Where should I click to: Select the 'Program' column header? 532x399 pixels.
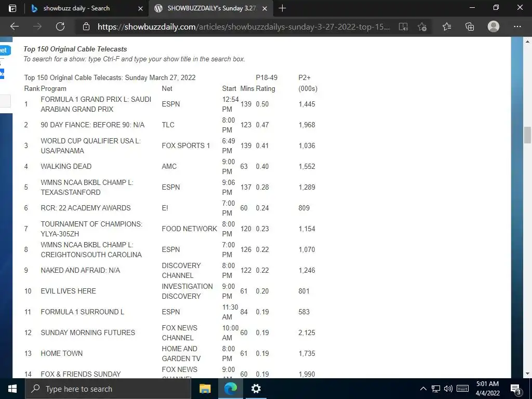click(54, 88)
